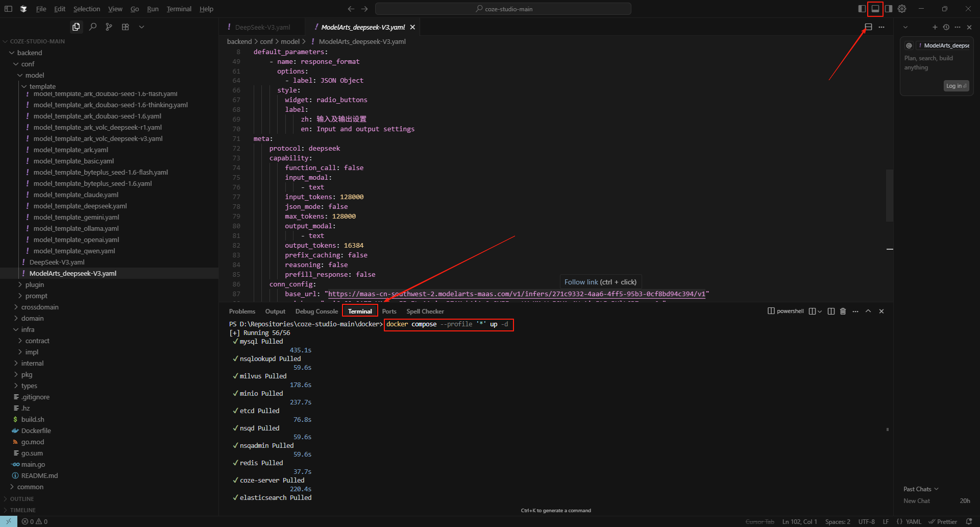This screenshot has width=980, height=527.
Task: Toggle primary sidebar icon left of Cursor logo
Action: pos(8,9)
